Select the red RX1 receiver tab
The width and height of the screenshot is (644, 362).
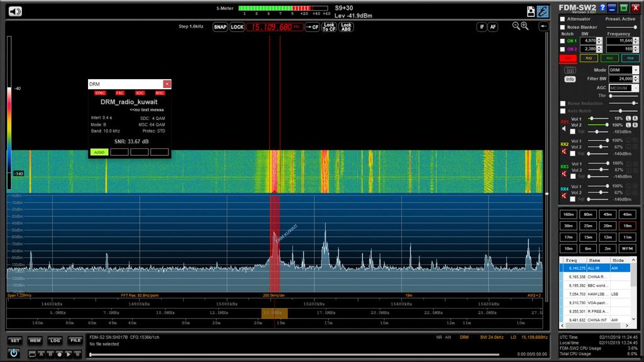click(x=568, y=58)
